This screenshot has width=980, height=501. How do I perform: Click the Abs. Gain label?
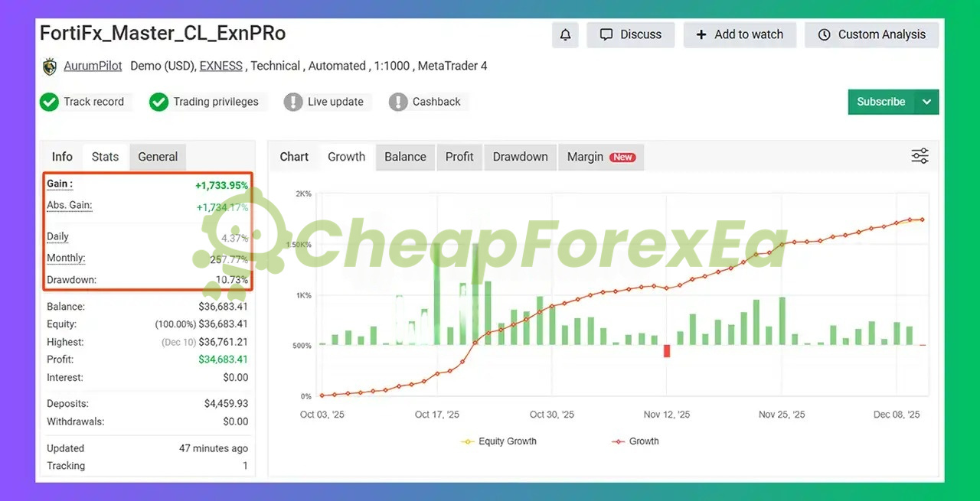(69, 205)
